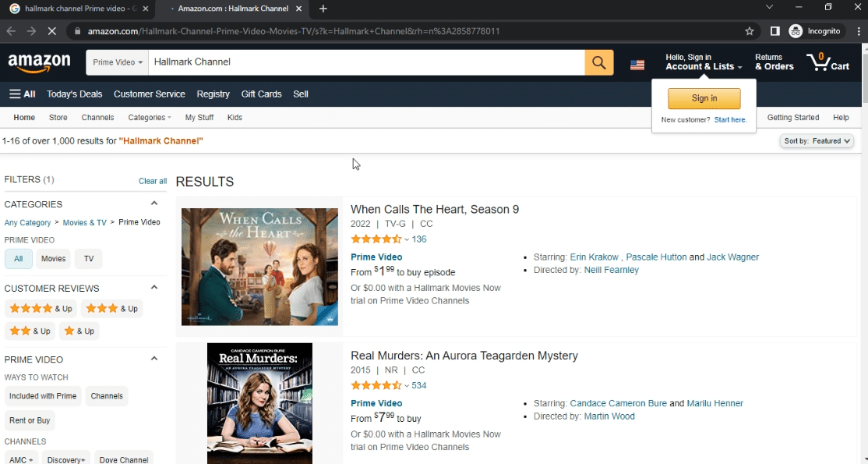This screenshot has width=868, height=464.
Task: Expand rating details for Real Murders
Action: coord(406,386)
